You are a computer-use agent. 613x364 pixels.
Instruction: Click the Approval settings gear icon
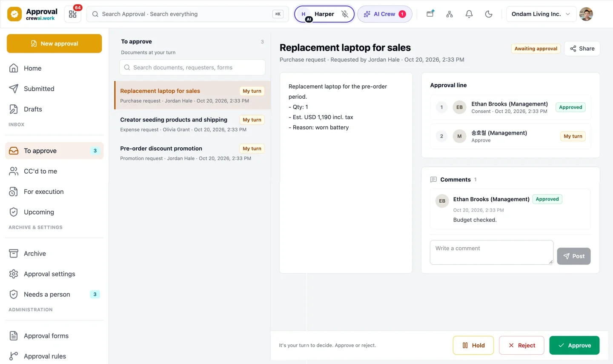coord(14,274)
